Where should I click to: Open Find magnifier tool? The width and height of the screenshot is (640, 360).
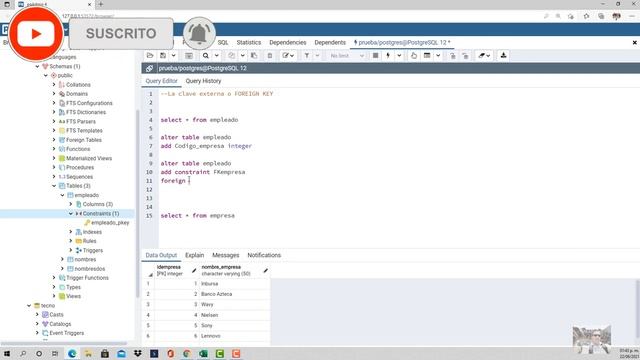(x=206, y=56)
